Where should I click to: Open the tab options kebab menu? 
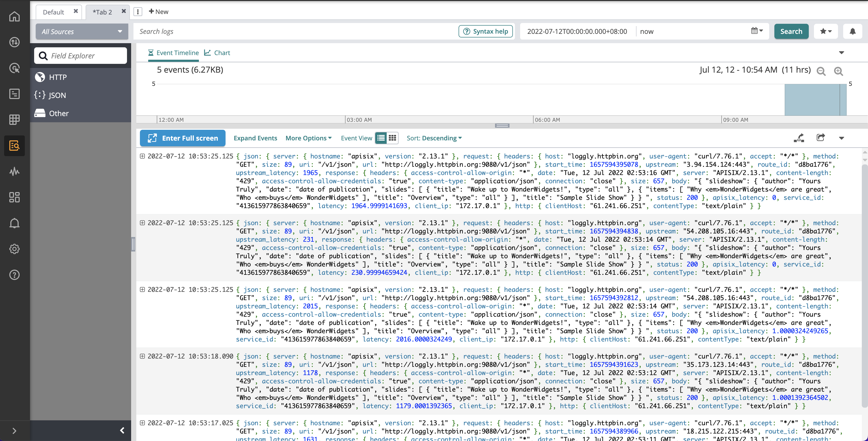[138, 12]
